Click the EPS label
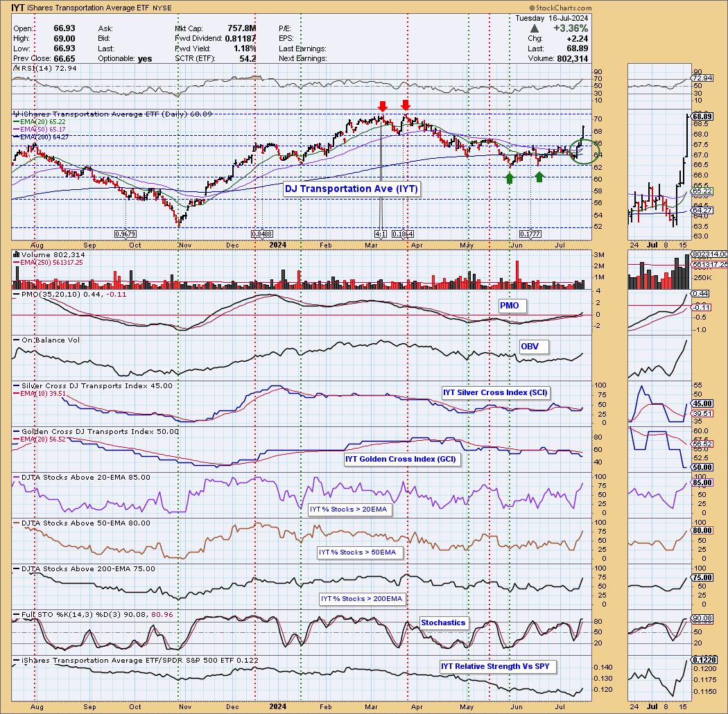 coord(286,39)
